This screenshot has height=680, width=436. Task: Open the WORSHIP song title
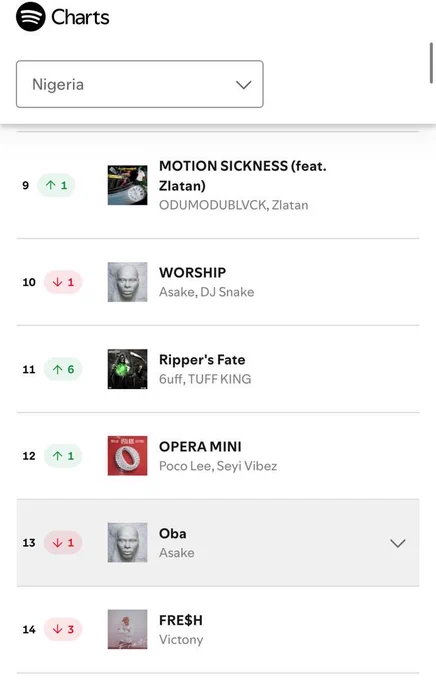193,272
